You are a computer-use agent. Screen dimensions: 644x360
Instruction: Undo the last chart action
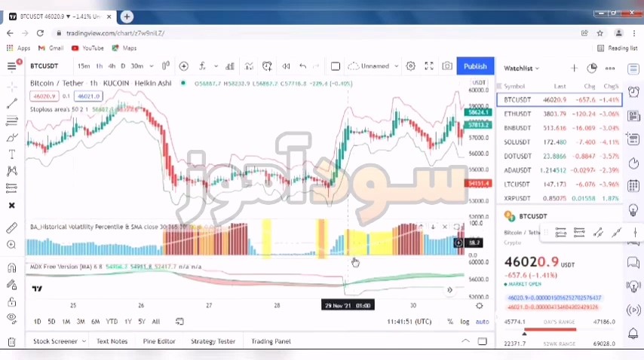click(x=302, y=66)
